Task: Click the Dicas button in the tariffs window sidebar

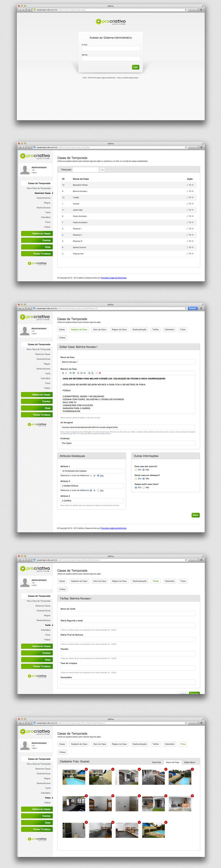Action: 37,659
